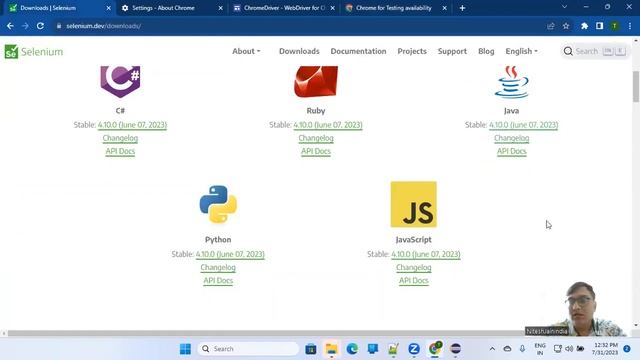Open the Python API Docs link
Viewport: 640px width, 360px height.
tap(218, 281)
